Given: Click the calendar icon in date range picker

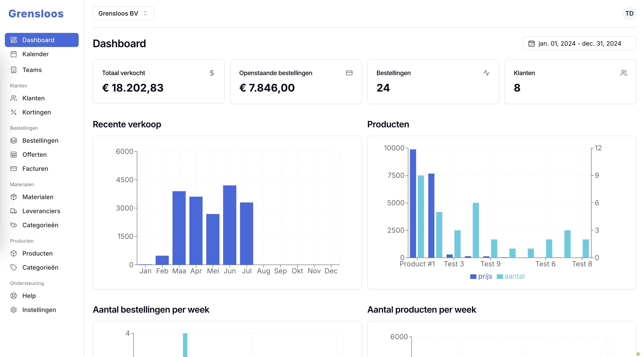Looking at the screenshot, I should click(531, 44).
